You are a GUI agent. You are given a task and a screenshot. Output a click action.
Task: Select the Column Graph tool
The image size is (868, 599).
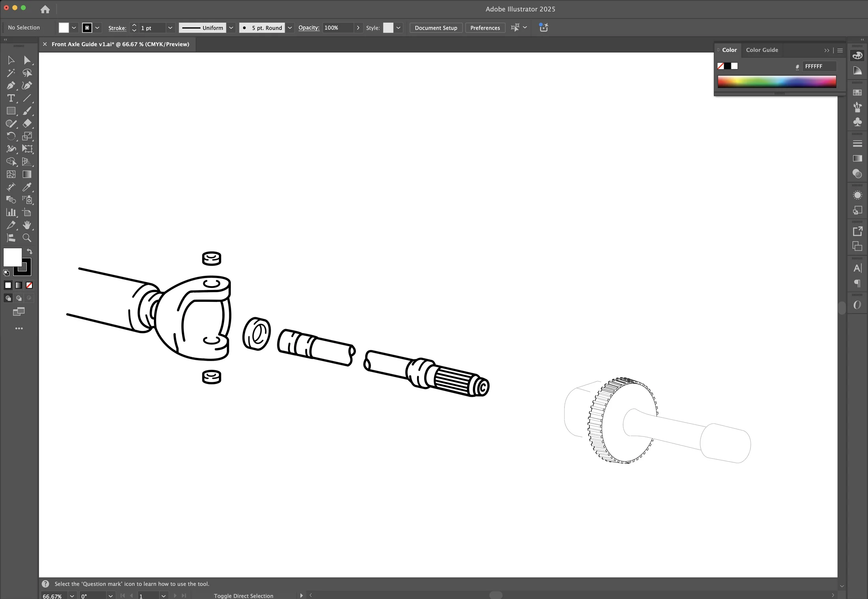coord(11,212)
